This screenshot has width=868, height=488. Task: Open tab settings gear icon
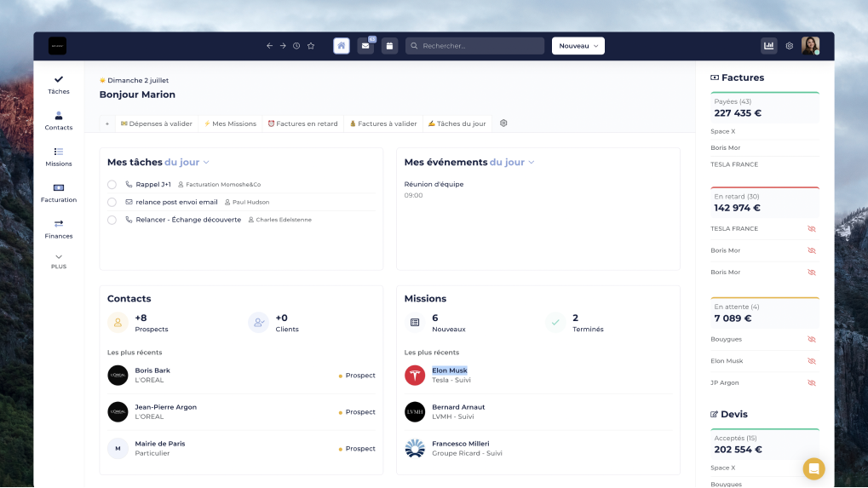click(x=503, y=123)
